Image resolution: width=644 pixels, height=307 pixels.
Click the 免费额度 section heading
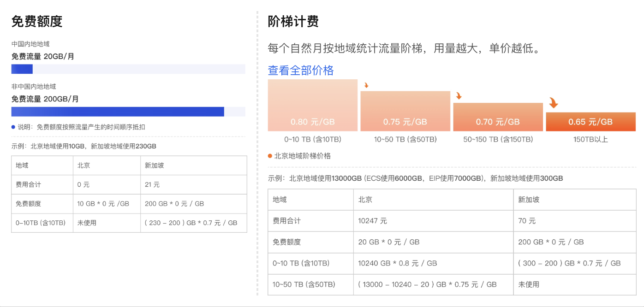tap(37, 21)
